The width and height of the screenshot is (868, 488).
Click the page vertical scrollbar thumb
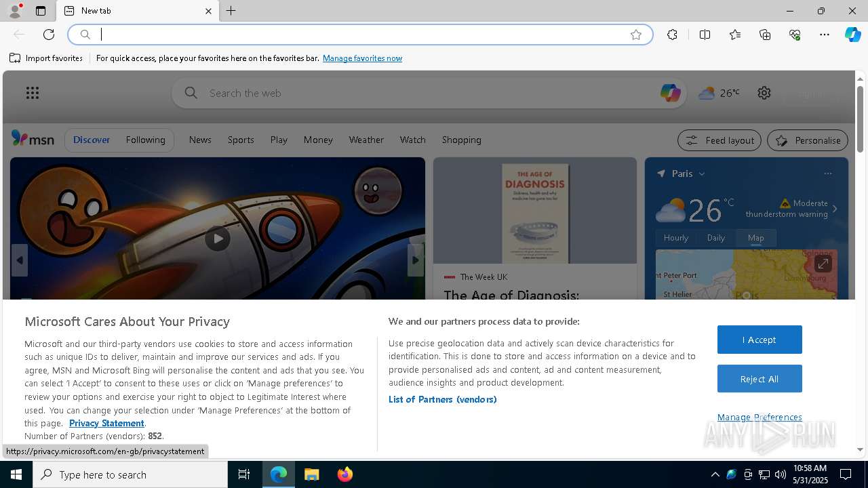(x=860, y=119)
